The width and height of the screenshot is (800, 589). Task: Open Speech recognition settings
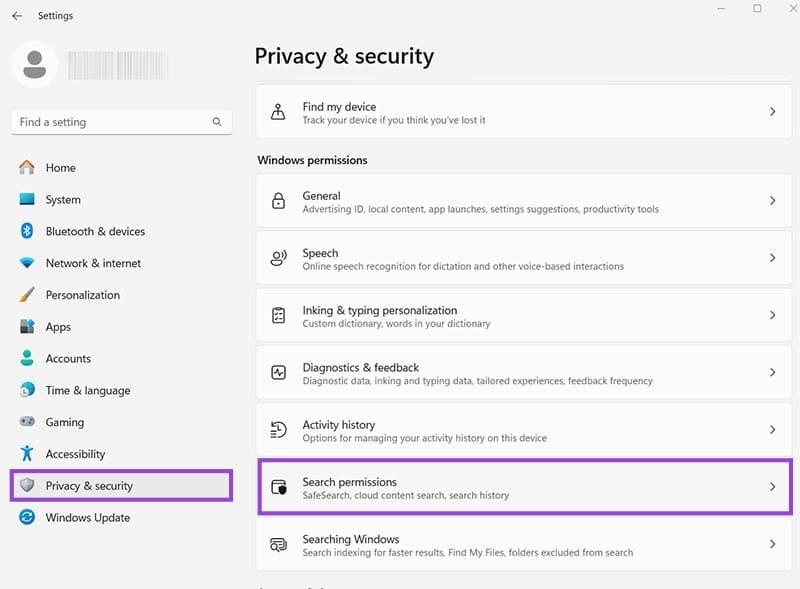pyautogui.click(x=523, y=258)
